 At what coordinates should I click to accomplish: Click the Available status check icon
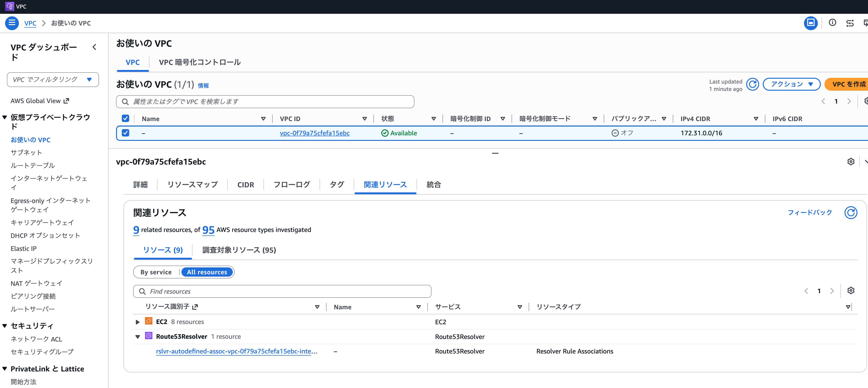[x=384, y=133]
